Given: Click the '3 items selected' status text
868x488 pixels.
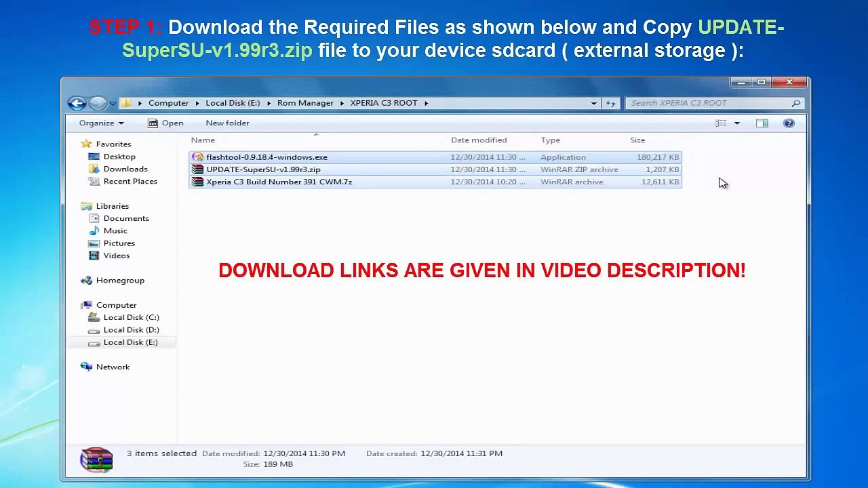Looking at the screenshot, I should [x=161, y=453].
